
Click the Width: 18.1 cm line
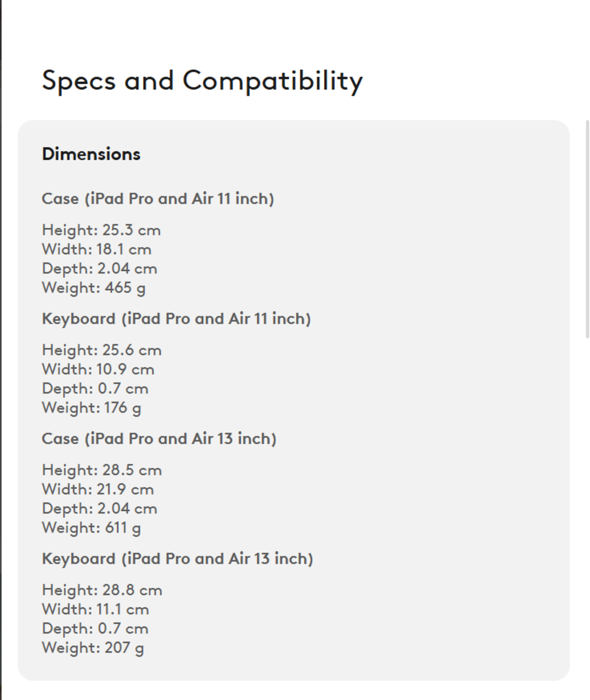(x=96, y=249)
